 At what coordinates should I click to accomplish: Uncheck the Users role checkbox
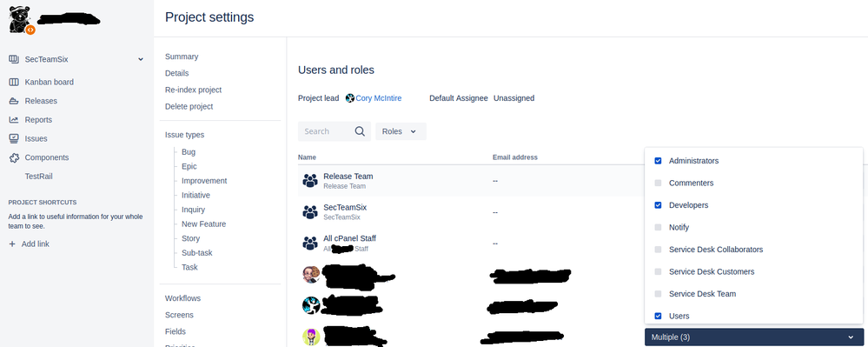click(659, 316)
